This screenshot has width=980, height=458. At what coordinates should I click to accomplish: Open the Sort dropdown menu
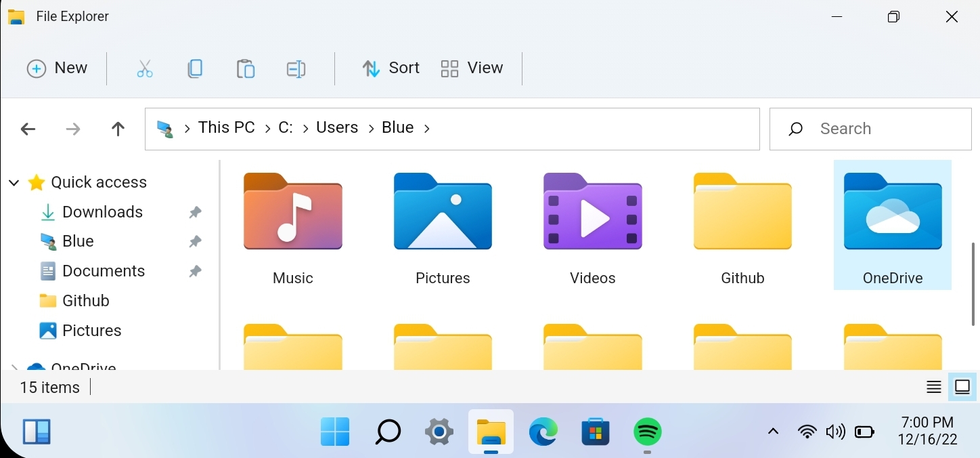coord(391,68)
